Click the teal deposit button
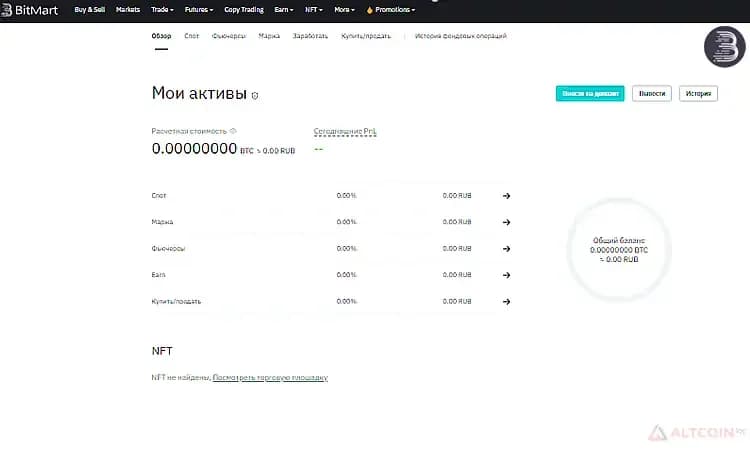The width and height of the screenshot is (750, 450). tap(590, 93)
